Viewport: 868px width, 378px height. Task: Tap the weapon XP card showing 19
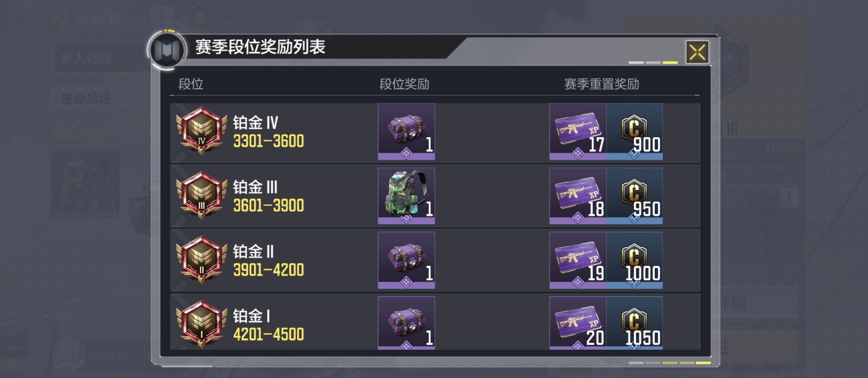point(578,260)
